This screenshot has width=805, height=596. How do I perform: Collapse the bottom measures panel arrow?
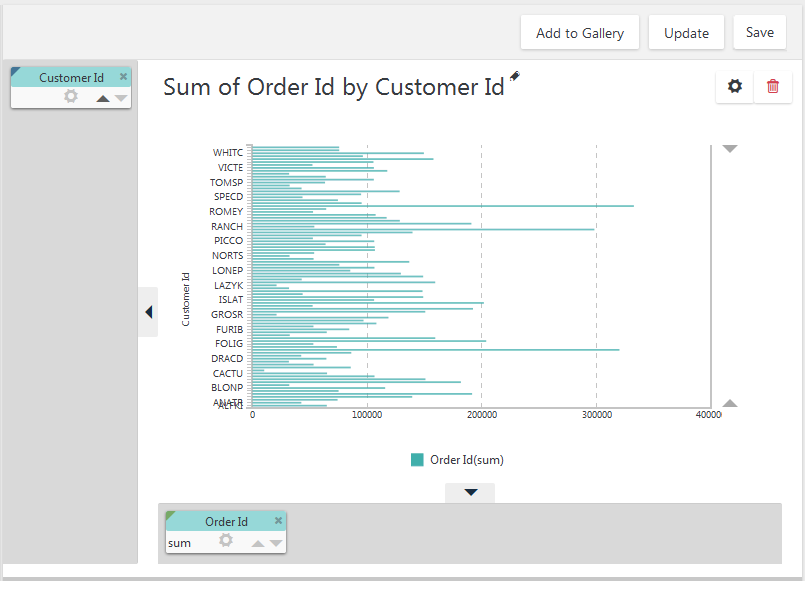coord(470,492)
